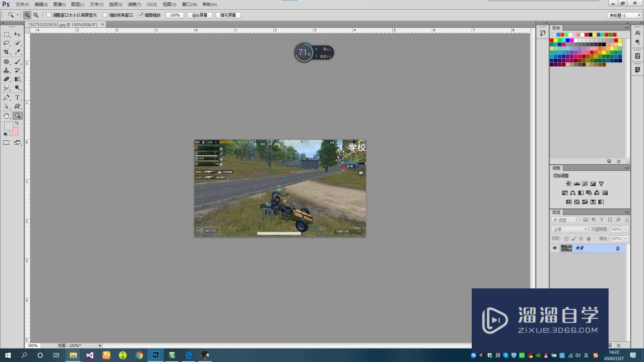The height and width of the screenshot is (362, 644).
Task: Toggle layer filter on/off switch
Action: coord(627,220)
